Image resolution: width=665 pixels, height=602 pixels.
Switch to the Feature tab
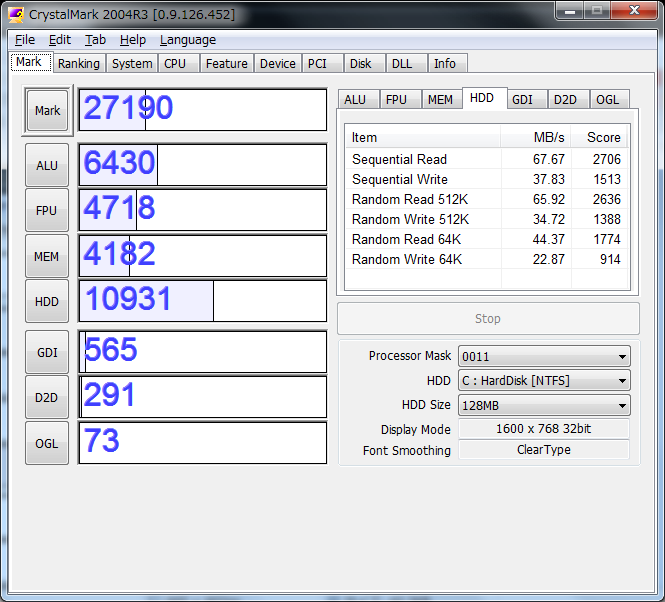pos(226,63)
